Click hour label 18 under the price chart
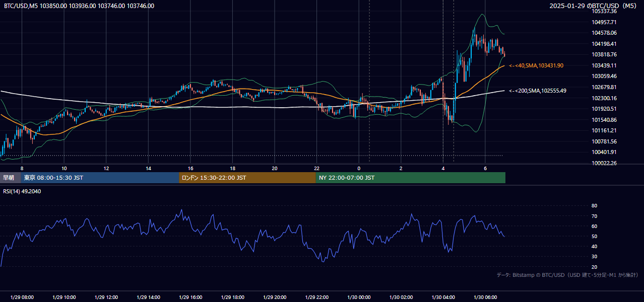Viewport: 644px width, 302px height. tap(232, 168)
